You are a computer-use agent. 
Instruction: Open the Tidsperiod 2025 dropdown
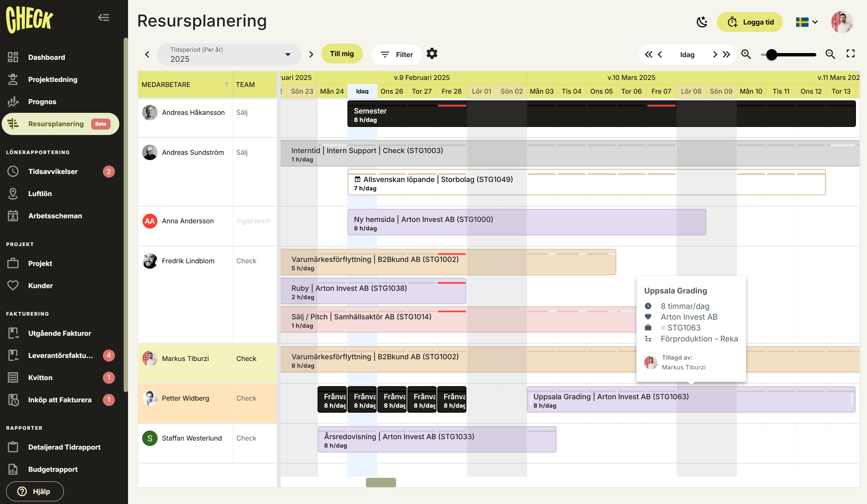pyautogui.click(x=229, y=54)
